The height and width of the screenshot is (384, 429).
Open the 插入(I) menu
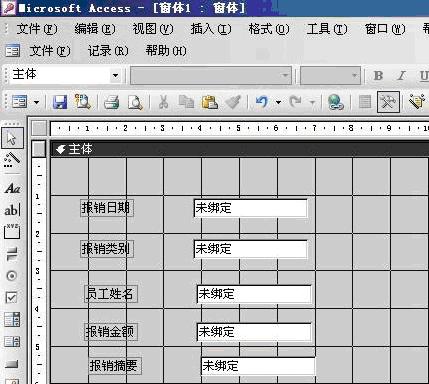pos(211,29)
